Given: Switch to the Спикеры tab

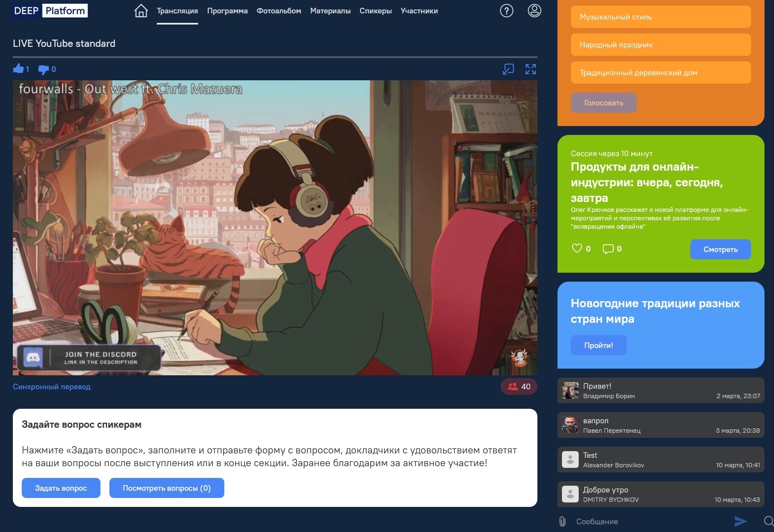Looking at the screenshot, I should pos(376,11).
